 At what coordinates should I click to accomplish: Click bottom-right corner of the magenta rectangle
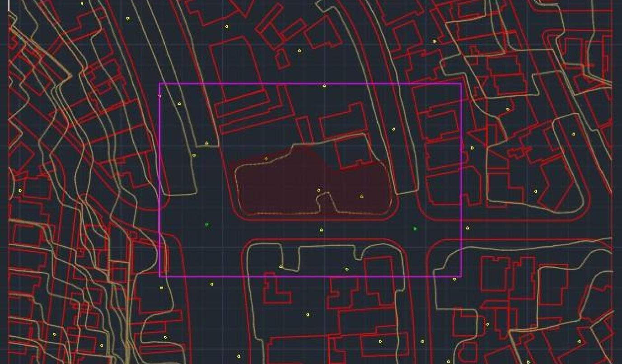click(x=461, y=276)
